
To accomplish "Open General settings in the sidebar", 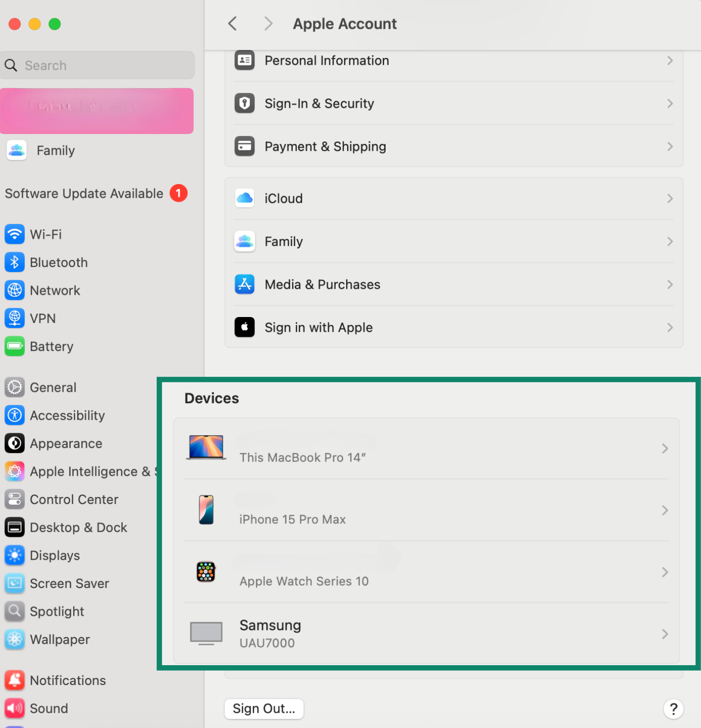I will (x=53, y=387).
